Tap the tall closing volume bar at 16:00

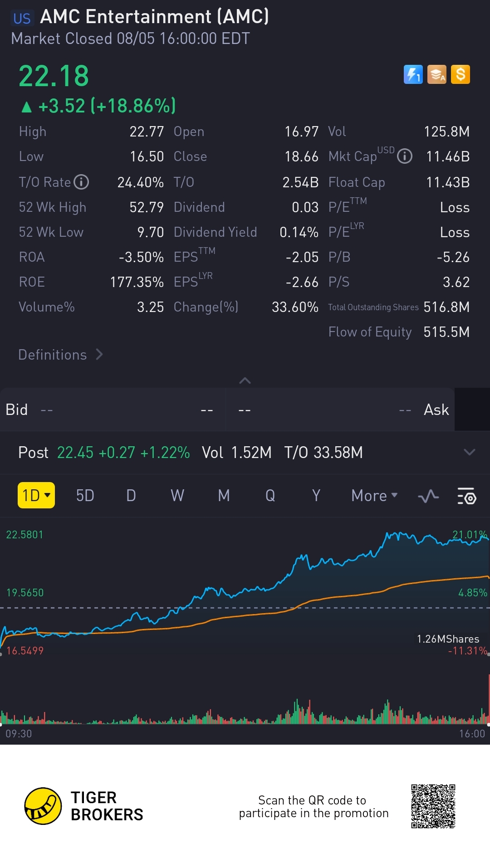[x=489, y=698]
